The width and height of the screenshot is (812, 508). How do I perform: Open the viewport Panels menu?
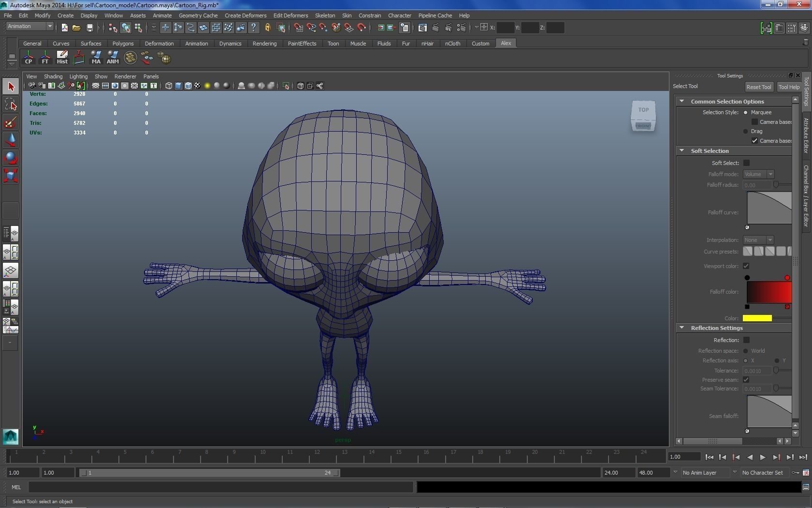tap(151, 76)
